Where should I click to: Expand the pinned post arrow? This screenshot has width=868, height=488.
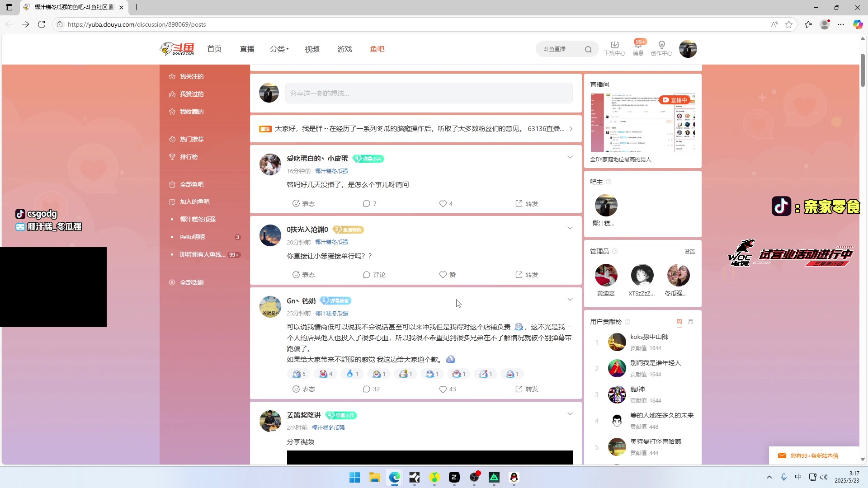571,129
